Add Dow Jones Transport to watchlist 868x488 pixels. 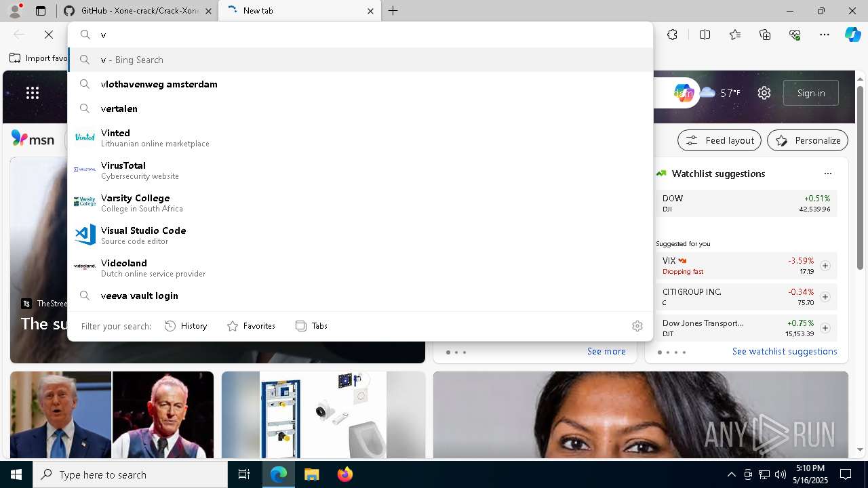click(x=825, y=328)
